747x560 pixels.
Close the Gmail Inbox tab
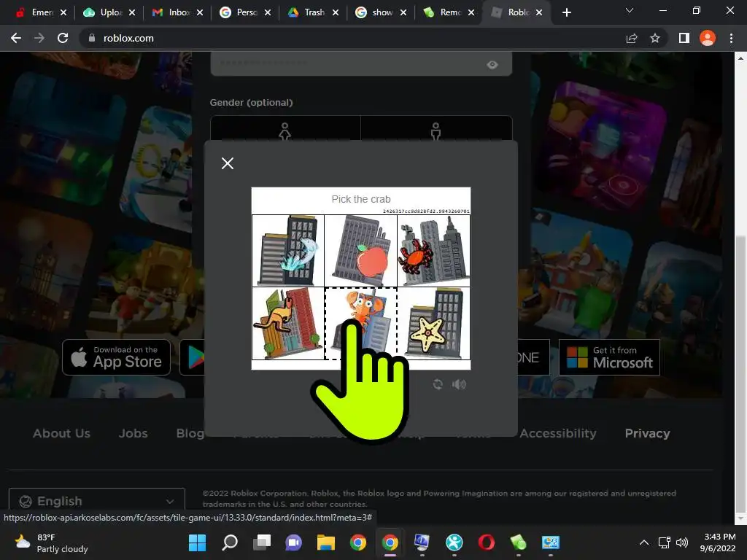(x=200, y=12)
